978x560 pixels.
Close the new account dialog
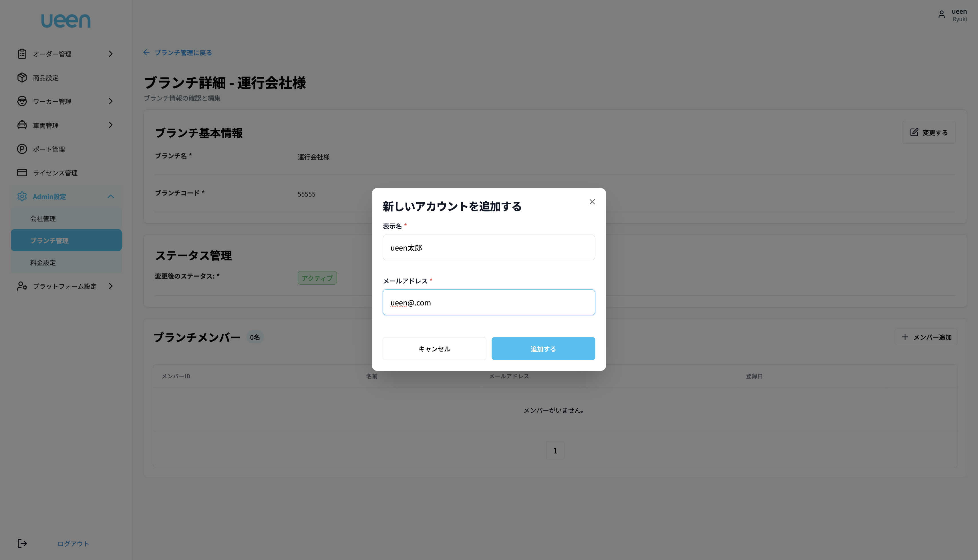click(592, 201)
